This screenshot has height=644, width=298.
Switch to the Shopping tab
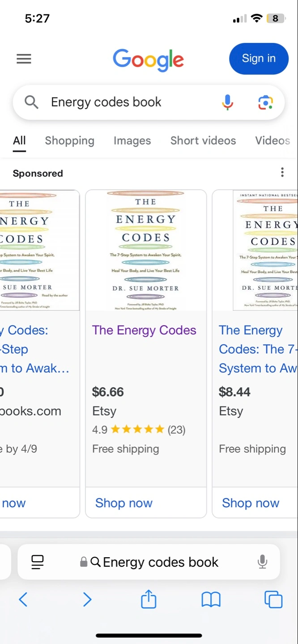point(69,140)
